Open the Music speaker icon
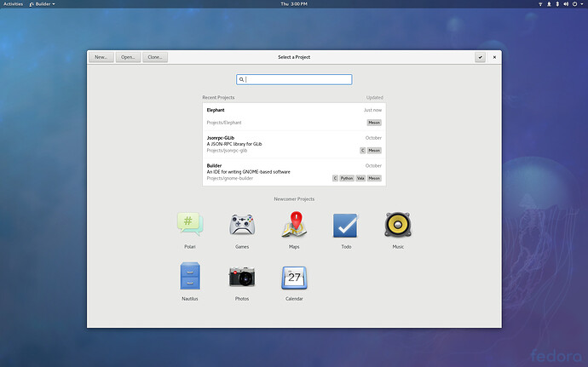588x367 pixels. (x=398, y=225)
